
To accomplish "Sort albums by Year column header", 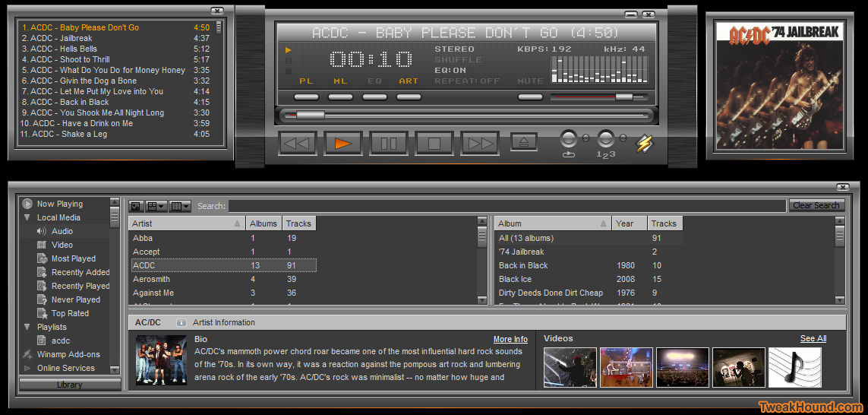I will pos(630,223).
